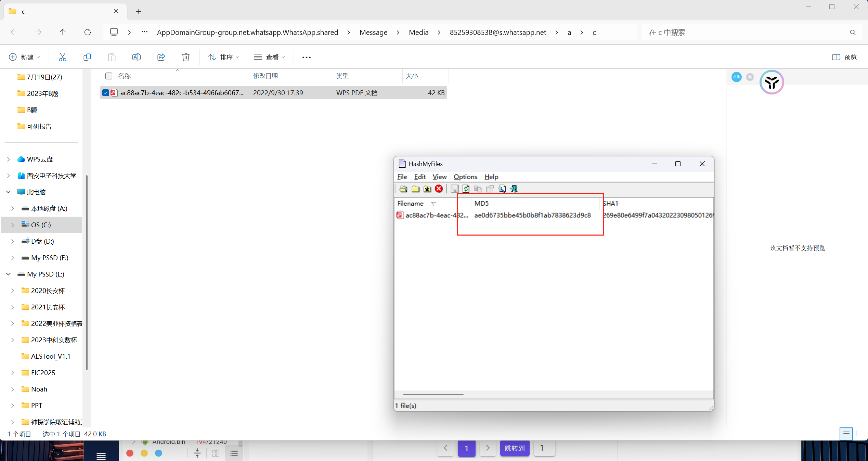The width and height of the screenshot is (868, 461).
Task: Toggle the 预览 preview pane
Action: pyautogui.click(x=844, y=57)
